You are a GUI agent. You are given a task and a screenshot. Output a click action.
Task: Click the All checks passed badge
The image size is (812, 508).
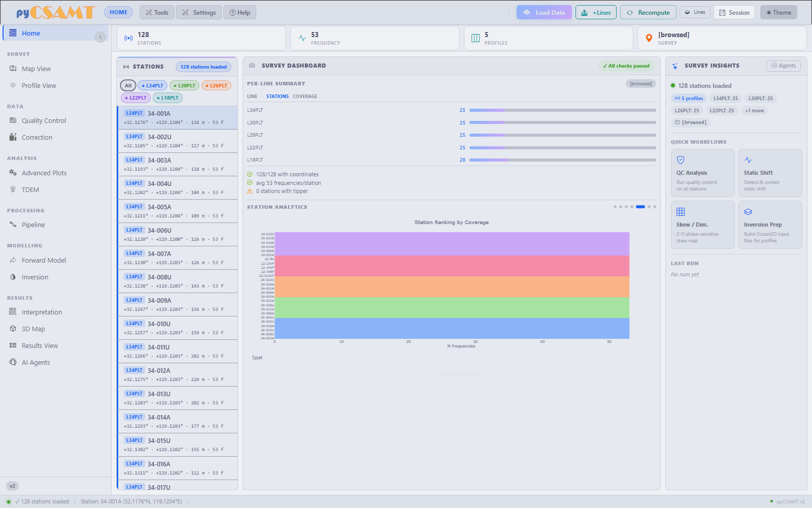(626, 66)
